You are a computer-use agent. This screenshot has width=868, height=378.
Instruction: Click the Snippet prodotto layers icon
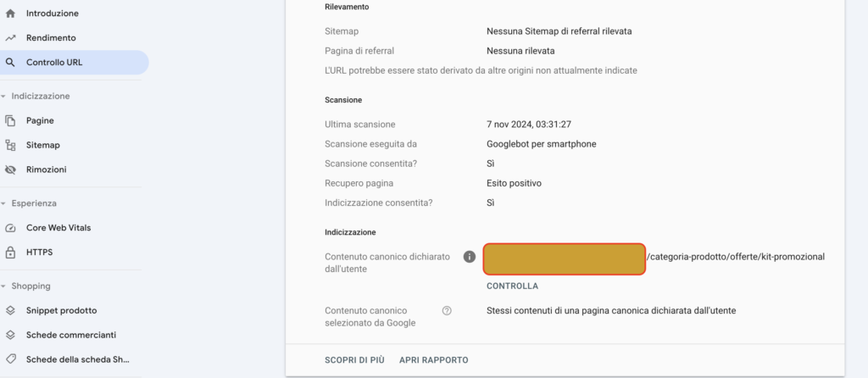coord(10,311)
